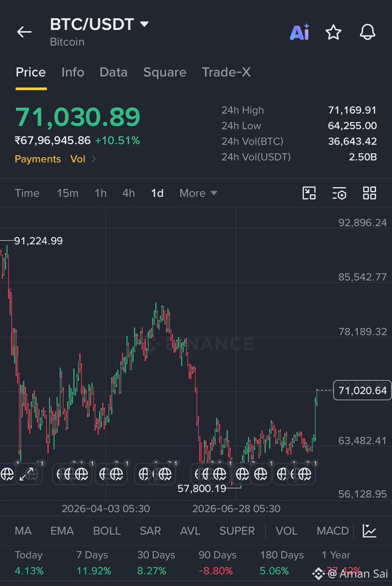
Task: Toggle the MACD sub-indicator
Action: coord(333,531)
